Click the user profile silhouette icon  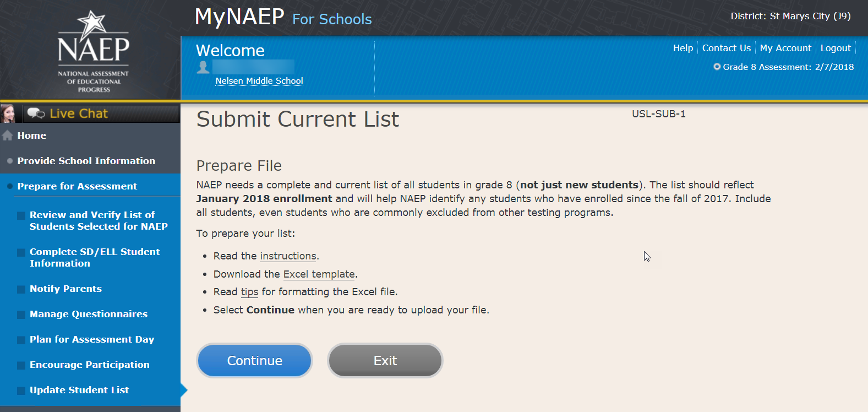(x=203, y=67)
